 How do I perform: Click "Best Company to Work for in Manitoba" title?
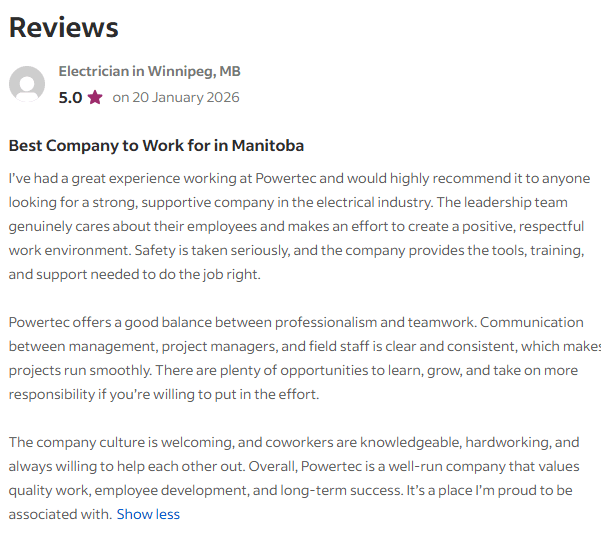(x=156, y=146)
